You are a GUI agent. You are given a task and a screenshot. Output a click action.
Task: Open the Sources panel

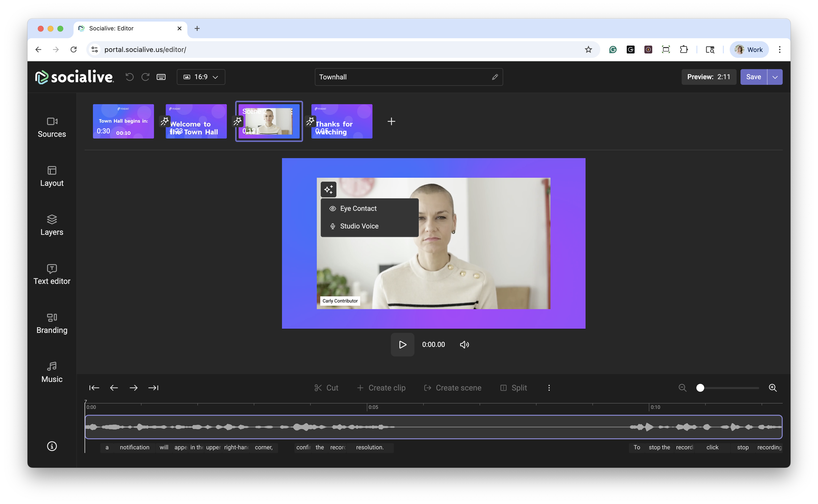(x=52, y=127)
